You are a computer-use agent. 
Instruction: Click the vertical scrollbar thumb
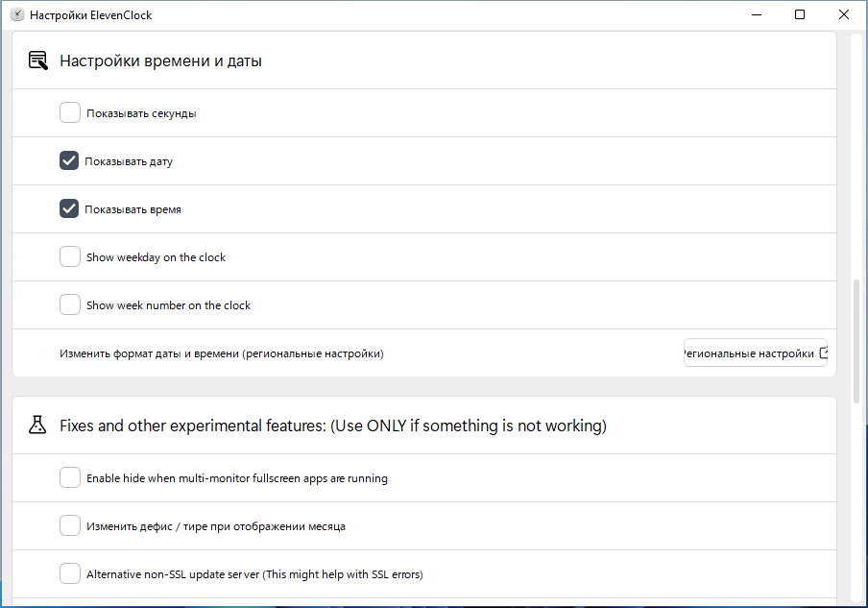(x=856, y=341)
